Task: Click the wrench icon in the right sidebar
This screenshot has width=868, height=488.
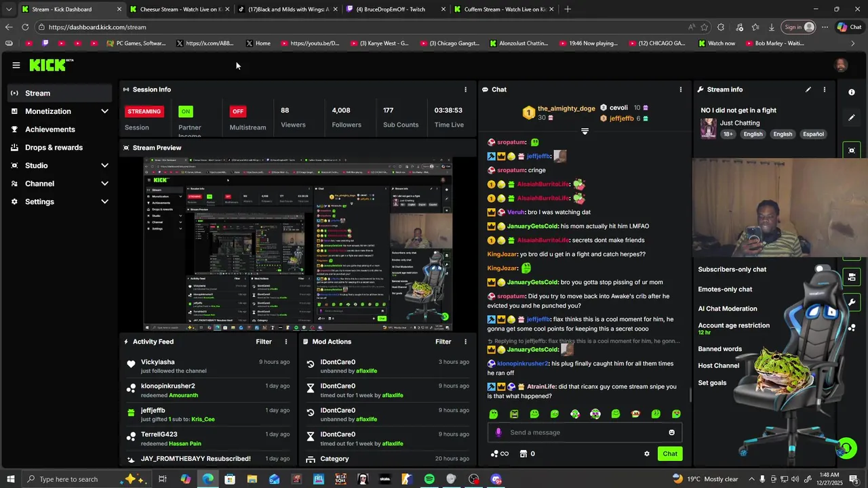Action: pyautogui.click(x=852, y=302)
